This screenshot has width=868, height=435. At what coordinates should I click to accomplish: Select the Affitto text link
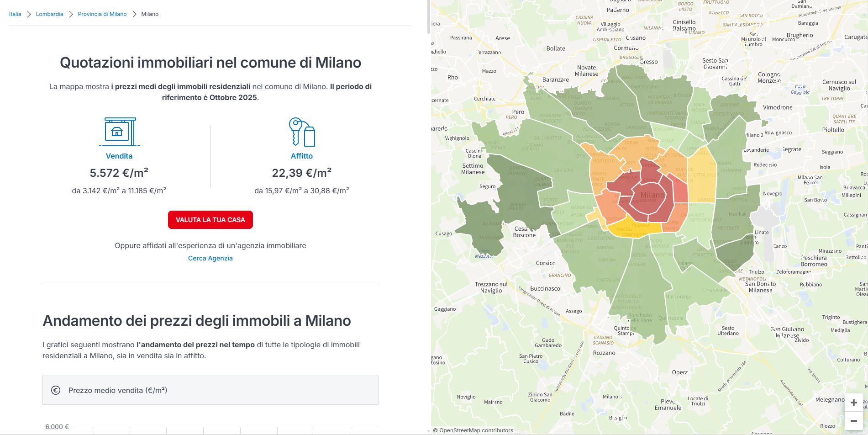[302, 156]
